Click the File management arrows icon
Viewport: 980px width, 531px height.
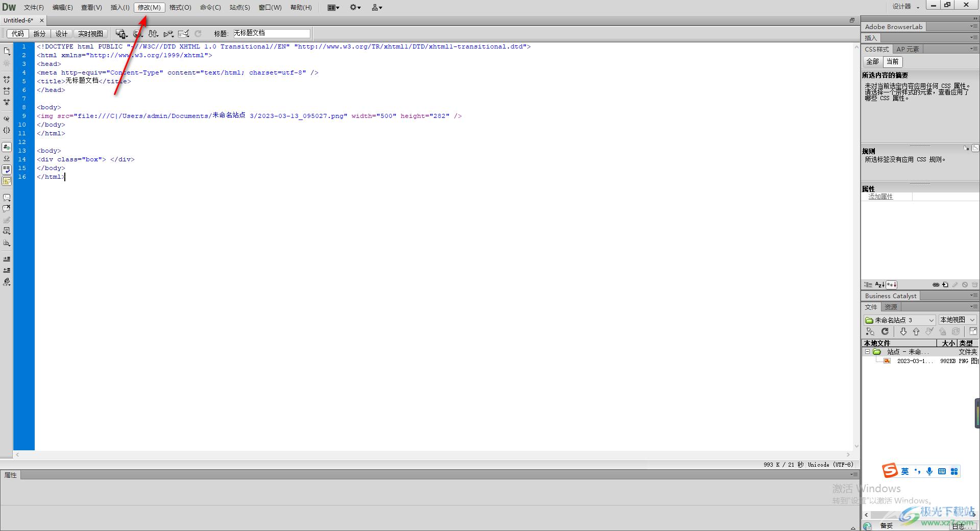[x=153, y=34]
